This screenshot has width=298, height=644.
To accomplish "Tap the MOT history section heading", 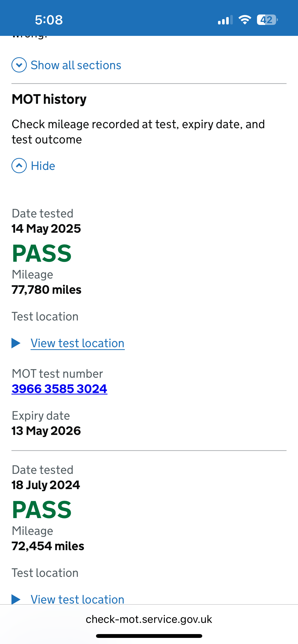I will click(49, 99).
